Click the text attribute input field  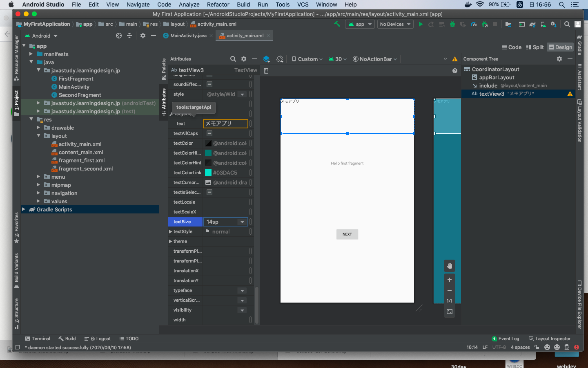click(x=225, y=123)
